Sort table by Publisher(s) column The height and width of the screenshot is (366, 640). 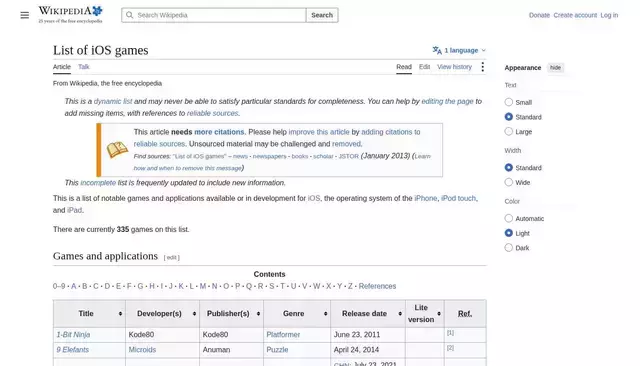click(x=258, y=314)
